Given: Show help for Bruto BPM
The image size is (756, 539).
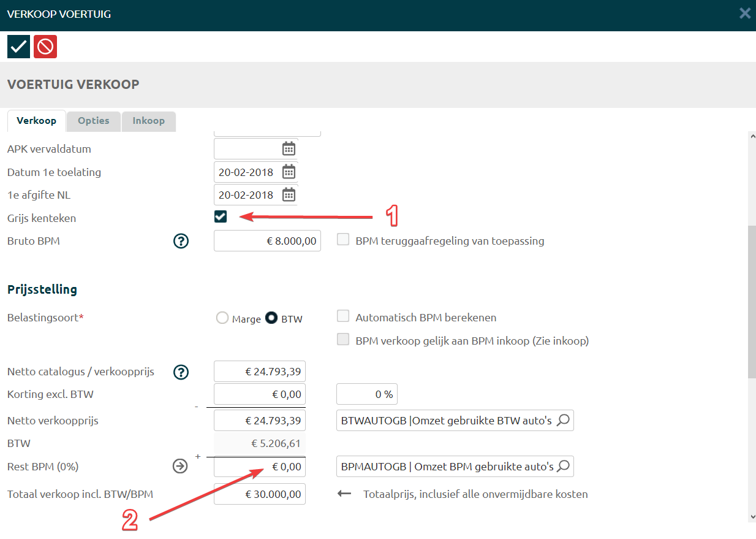Looking at the screenshot, I should click(181, 241).
